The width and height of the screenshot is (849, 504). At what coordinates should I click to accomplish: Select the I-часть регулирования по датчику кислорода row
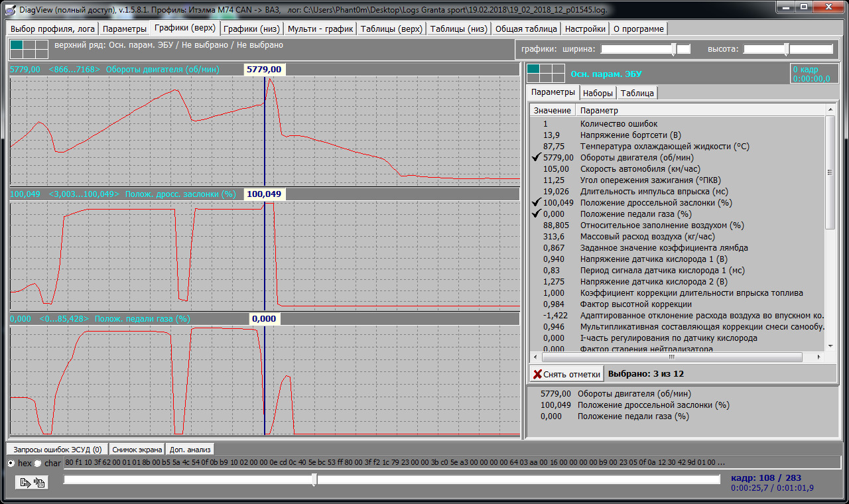click(x=677, y=338)
